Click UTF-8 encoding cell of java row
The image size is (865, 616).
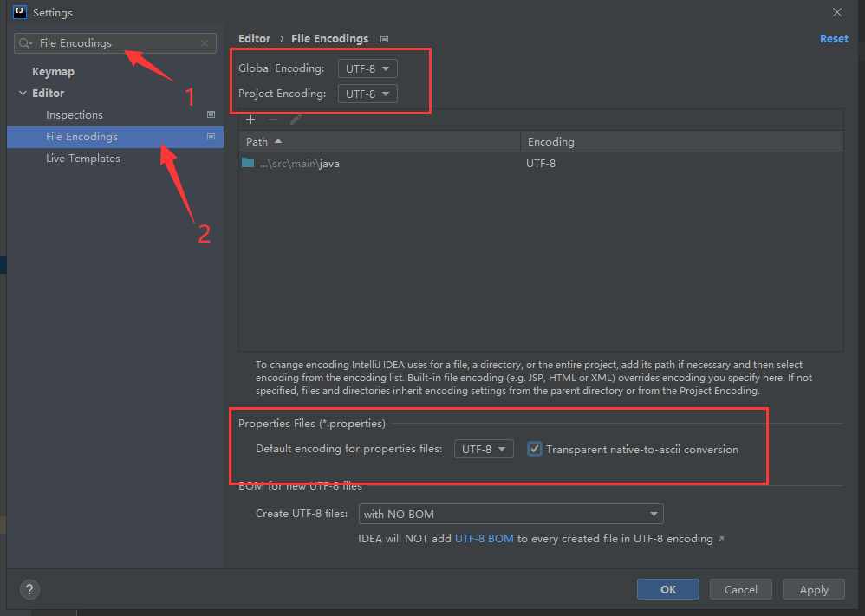point(541,164)
